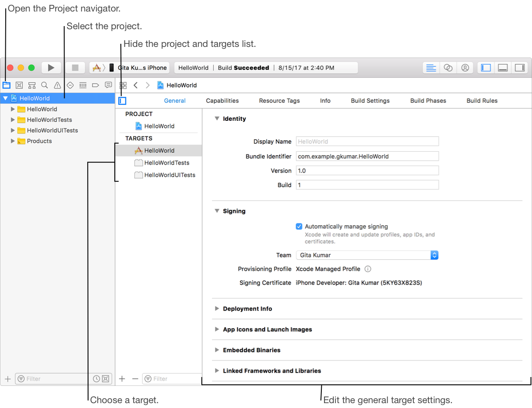Switch to the Resource Tags tab
532x408 pixels.
click(279, 101)
